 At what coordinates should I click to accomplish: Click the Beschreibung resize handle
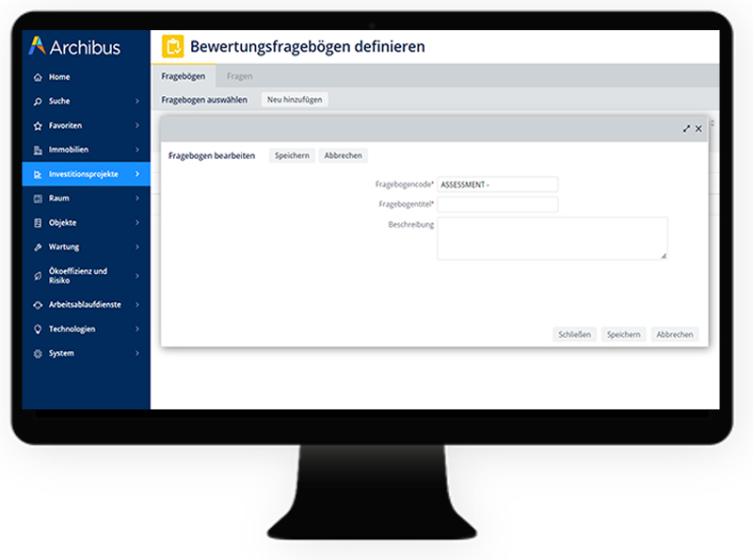coord(664,256)
